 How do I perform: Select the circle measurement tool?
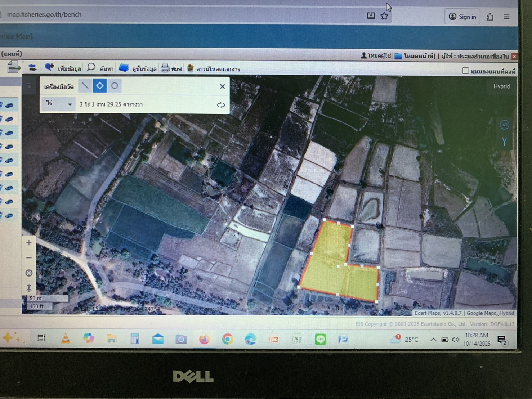[x=115, y=86]
